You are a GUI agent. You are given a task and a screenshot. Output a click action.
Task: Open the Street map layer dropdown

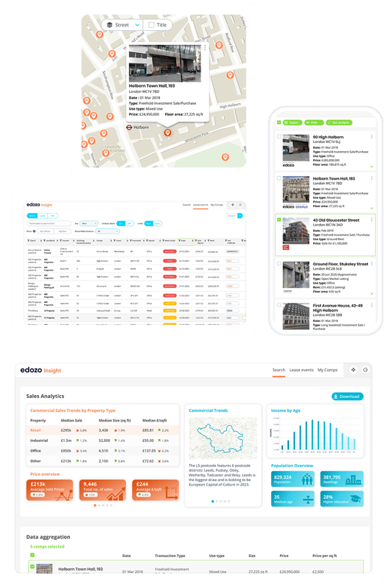coord(122,25)
